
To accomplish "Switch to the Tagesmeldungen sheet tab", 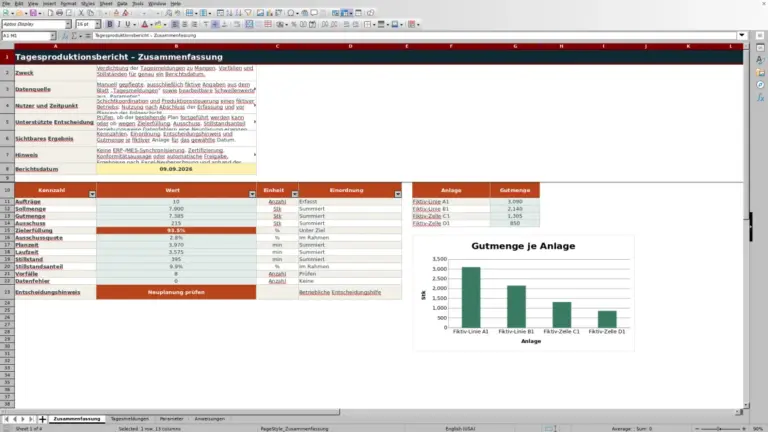I will click(x=130, y=419).
